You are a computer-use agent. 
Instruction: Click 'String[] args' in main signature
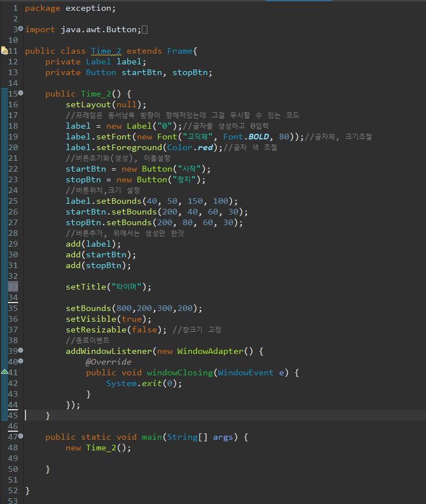click(200, 437)
